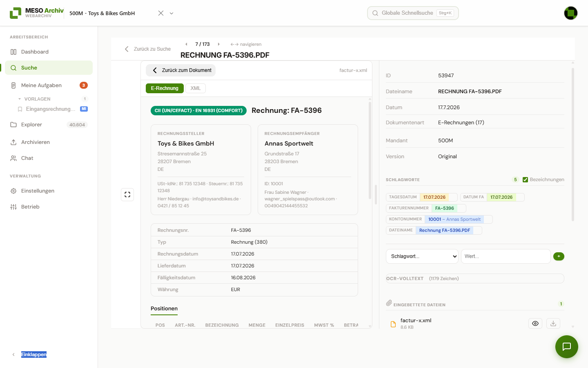Viewport: 588px width, 368px height.
Task: Open the Schlagwort dropdown
Action: (422, 256)
